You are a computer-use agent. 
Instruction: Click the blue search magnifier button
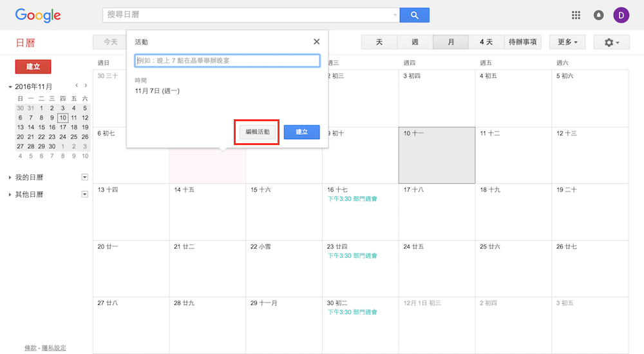[414, 15]
